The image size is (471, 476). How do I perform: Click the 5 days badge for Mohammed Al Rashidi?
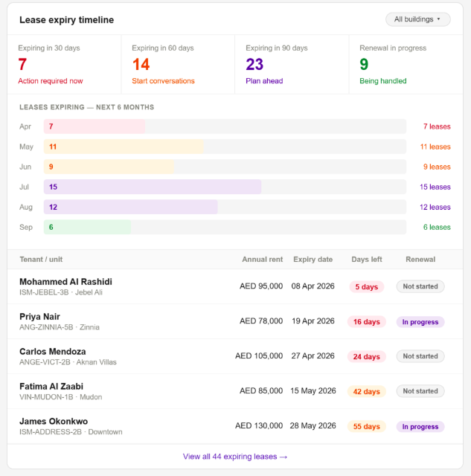click(367, 287)
